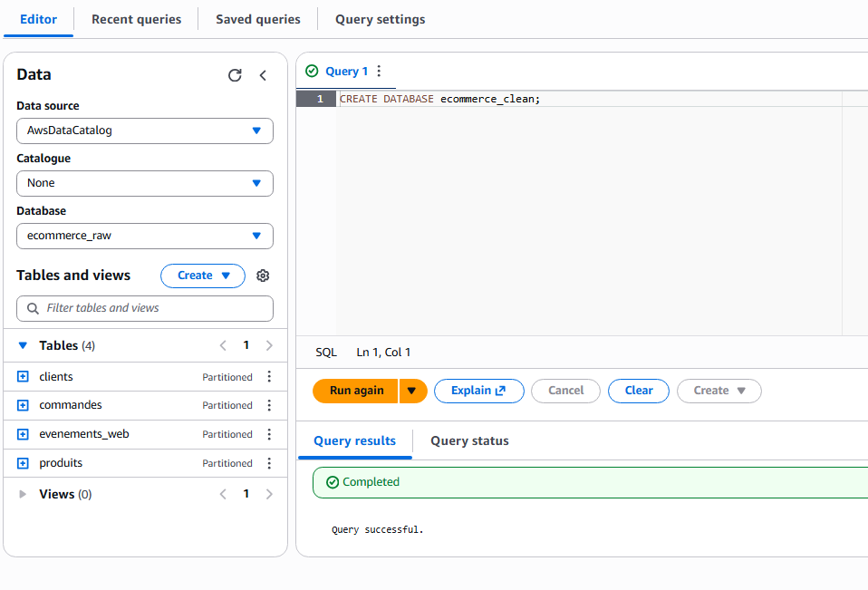The width and height of the screenshot is (868, 590).
Task: Click the green Query 1 success icon
Action: (312, 71)
